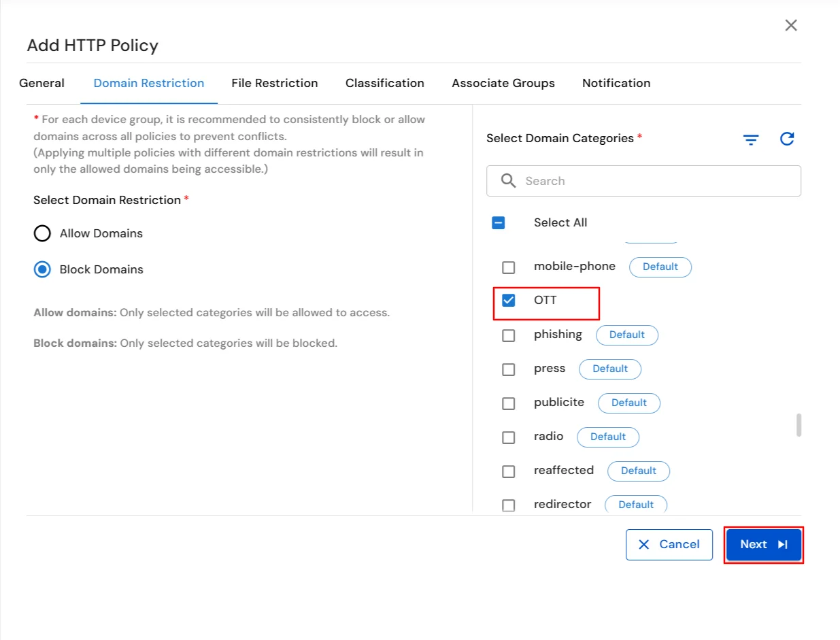The width and height of the screenshot is (840, 640).
Task: Close the Add HTTP Policy dialog
Action: (x=791, y=25)
